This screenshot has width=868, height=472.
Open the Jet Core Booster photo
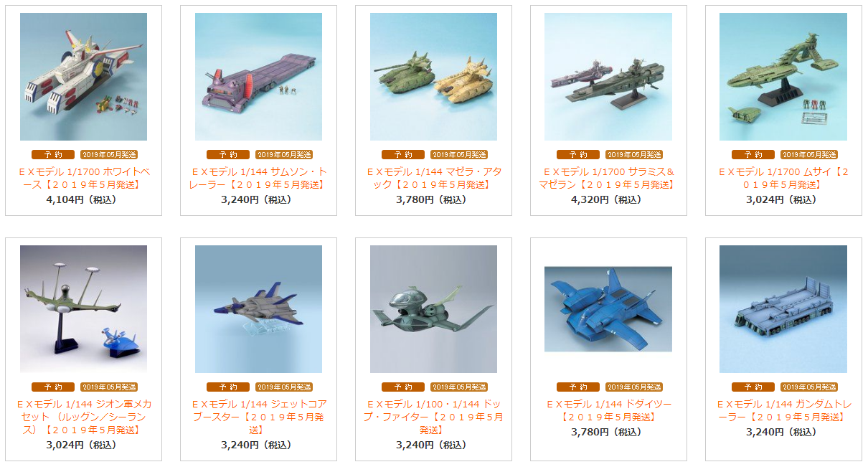tap(258, 309)
